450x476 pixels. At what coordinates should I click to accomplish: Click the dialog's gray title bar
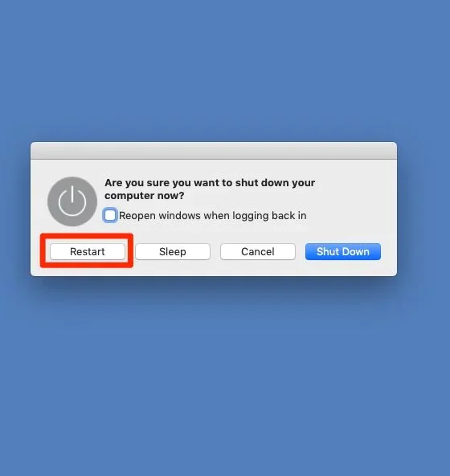[x=214, y=151]
